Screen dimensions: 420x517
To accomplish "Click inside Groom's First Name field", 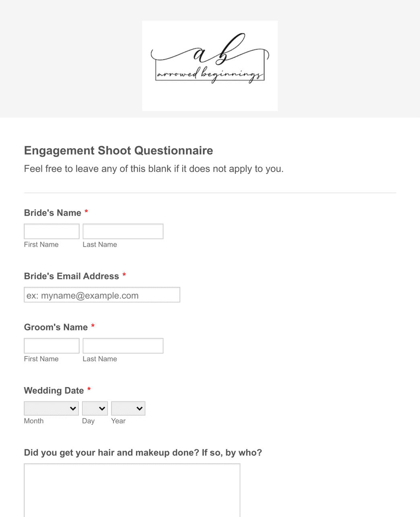I will click(x=51, y=345).
